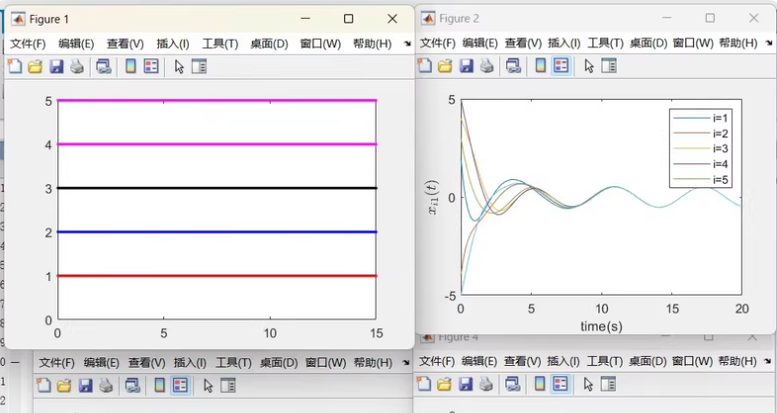The height and width of the screenshot is (413, 777).
Task: Click Link Plot icon in Figure 4 toolbar
Action: point(512,384)
